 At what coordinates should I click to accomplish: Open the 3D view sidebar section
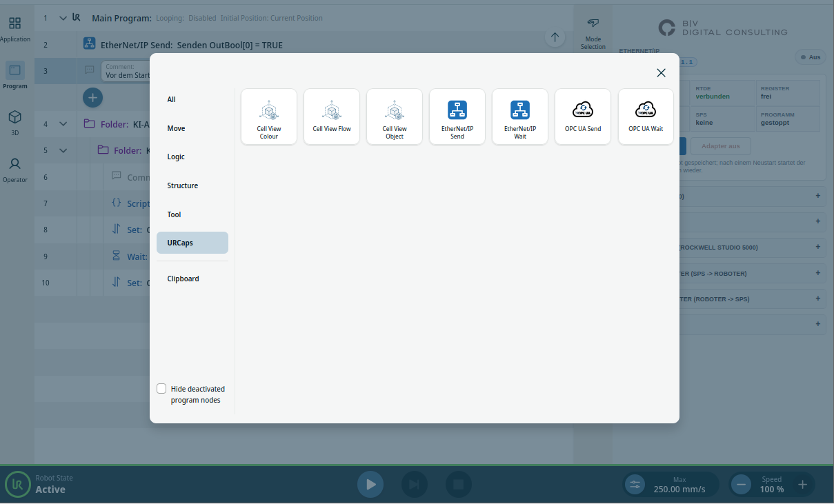pyautogui.click(x=15, y=123)
